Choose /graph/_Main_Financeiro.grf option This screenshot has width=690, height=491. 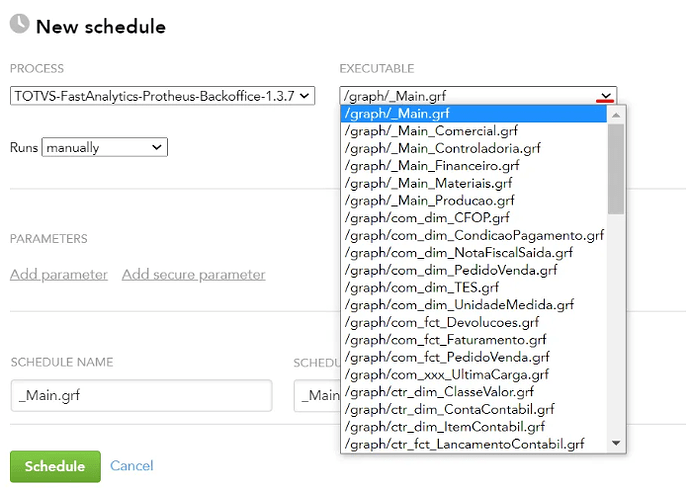[431, 166]
